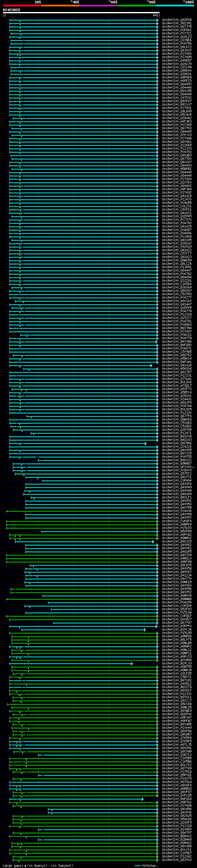Image resolution: width=197 pixels, height=868 pixels.
Task: Select the white query sequence bar
Action: click(81, 12)
